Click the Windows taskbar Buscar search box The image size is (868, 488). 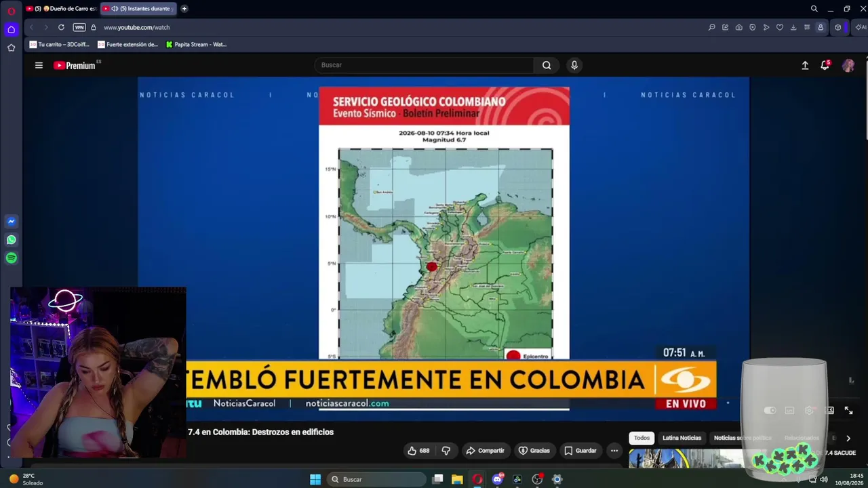click(x=376, y=479)
